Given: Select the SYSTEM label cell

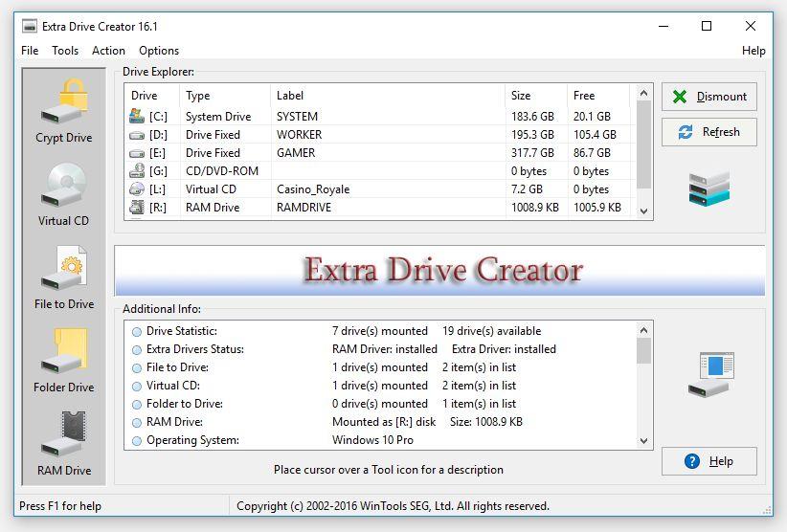Looking at the screenshot, I should pyautogui.click(x=297, y=117).
